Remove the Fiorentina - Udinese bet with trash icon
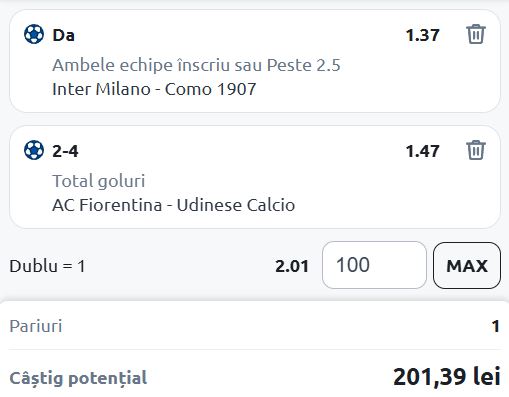 tap(475, 150)
